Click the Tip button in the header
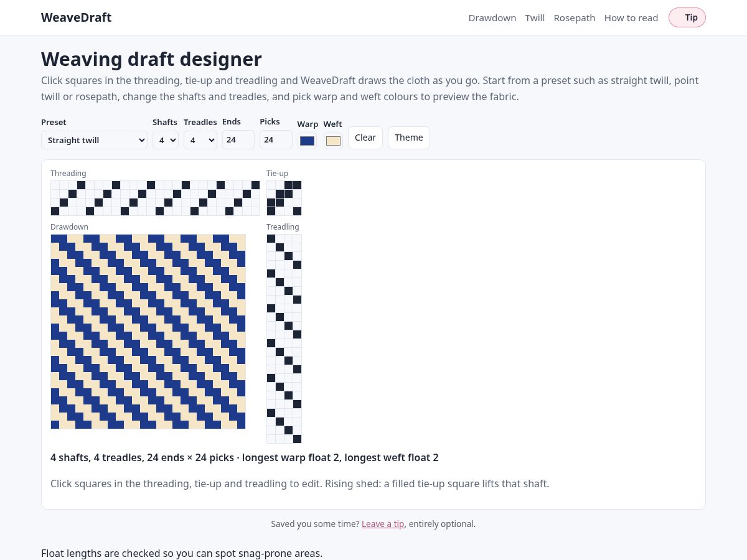Viewport: 747px width, 560px height. [x=687, y=17]
